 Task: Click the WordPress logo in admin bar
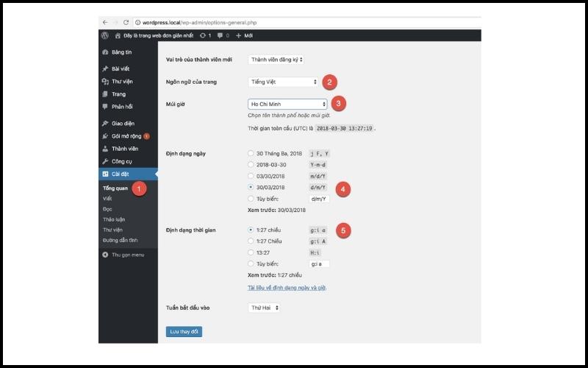(x=105, y=35)
